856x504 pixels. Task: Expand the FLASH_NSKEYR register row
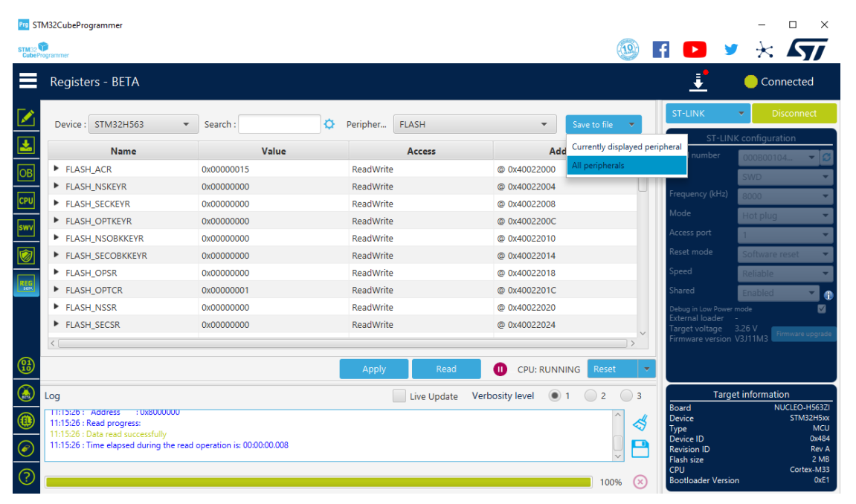[x=57, y=186]
